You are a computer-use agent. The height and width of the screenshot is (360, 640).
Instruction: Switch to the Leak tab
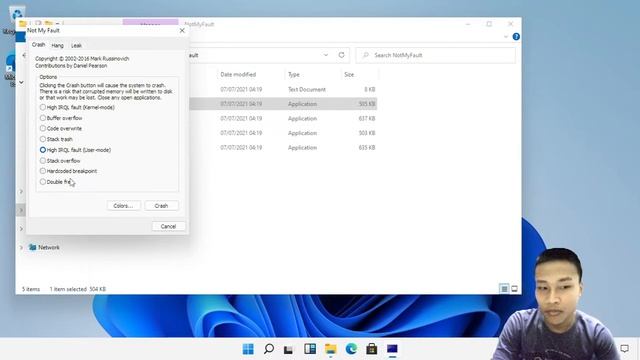76,45
